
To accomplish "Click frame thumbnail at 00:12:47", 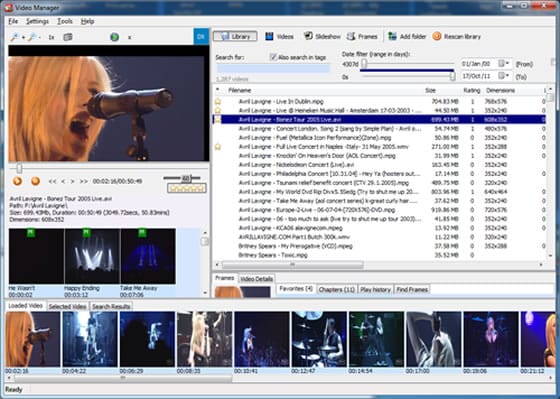I will 319,339.
